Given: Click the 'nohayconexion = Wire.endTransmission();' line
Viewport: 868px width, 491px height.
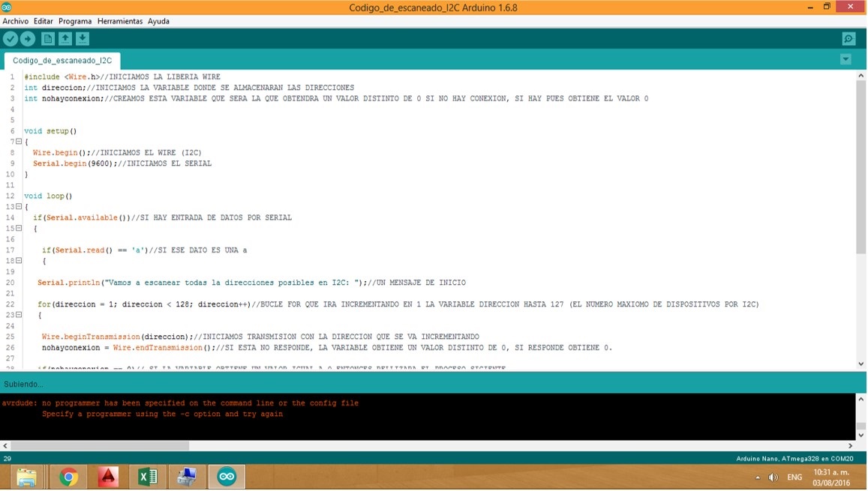Looking at the screenshot, I should 326,348.
